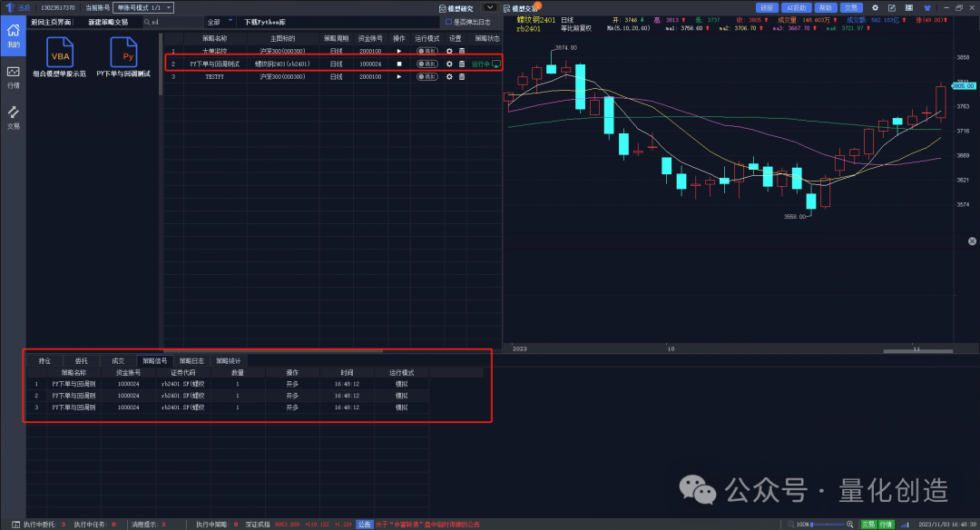Screen dimensions: 980x530
Task: Switch to the 策略统计 tab
Action: pyautogui.click(x=228, y=360)
